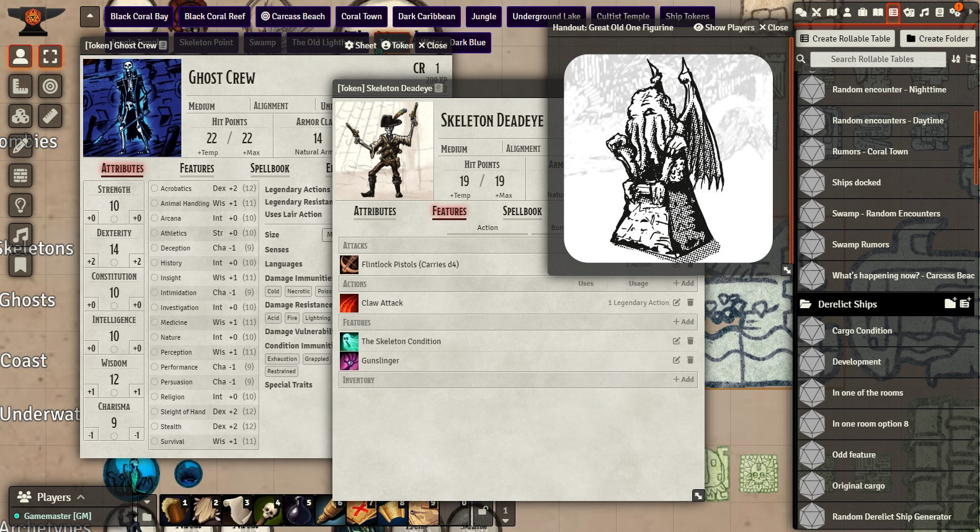Click the Drawing tools pencil icon
The width and height of the screenshot is (980, 532).
coord(20,145)
